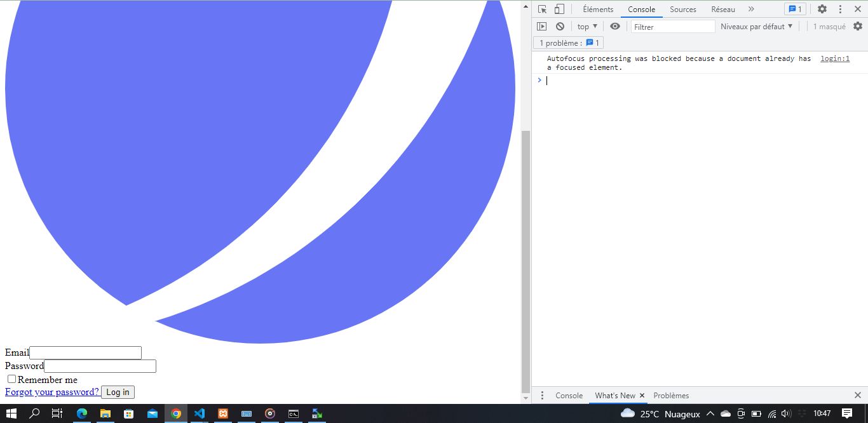The width and height of the screenshot is (868, 423).
Task: Open DevTools settings gear in top bar
Action: pos(822,9)
